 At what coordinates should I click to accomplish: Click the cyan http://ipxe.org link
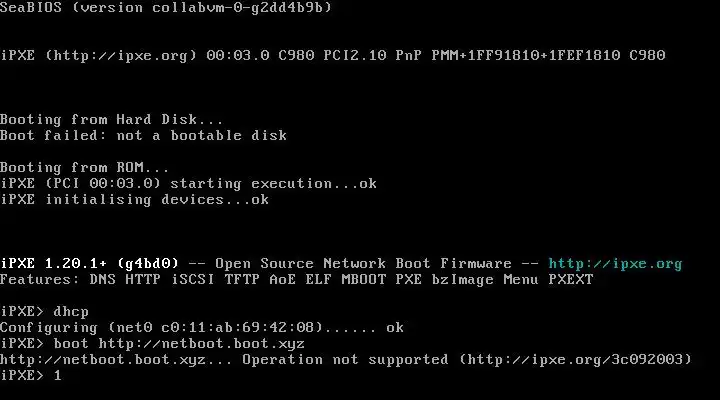[x=615, y=264]
